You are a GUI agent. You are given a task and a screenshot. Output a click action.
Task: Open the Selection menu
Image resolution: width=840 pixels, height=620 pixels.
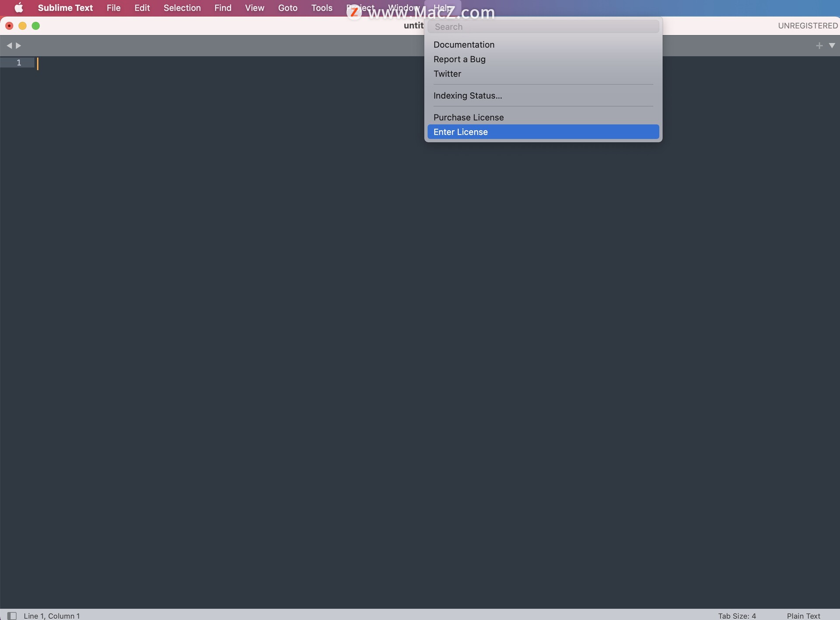[x=182, y=8]
